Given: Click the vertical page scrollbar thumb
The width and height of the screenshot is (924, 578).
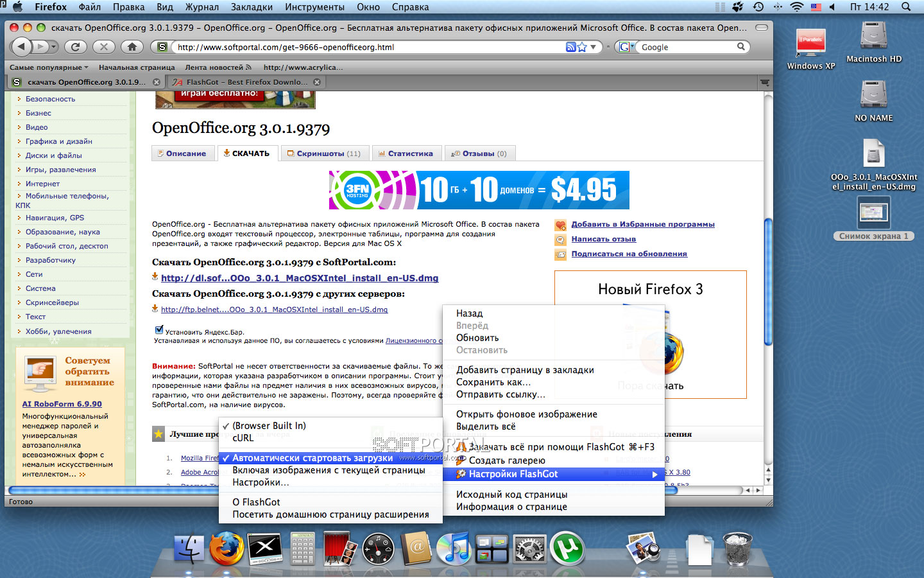Looking at the screenshot, I should coord(768,281).
